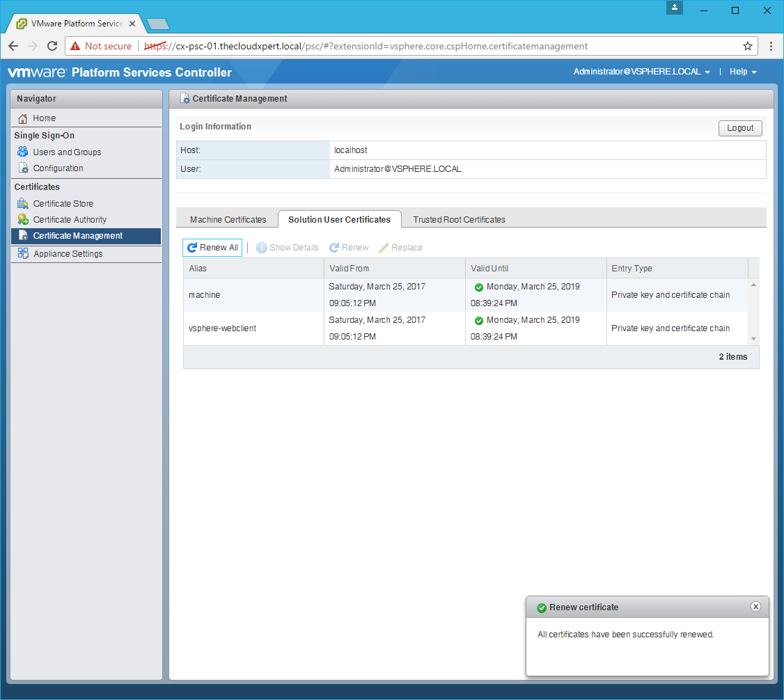This screenshot has height=700, width=784.
Task: Click the Logout button
Action: tap(740, 128)
